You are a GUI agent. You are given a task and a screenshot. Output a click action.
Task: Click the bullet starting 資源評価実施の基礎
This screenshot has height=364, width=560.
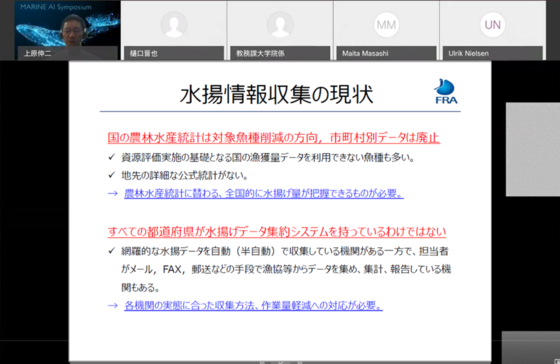(x=268, y=157)
